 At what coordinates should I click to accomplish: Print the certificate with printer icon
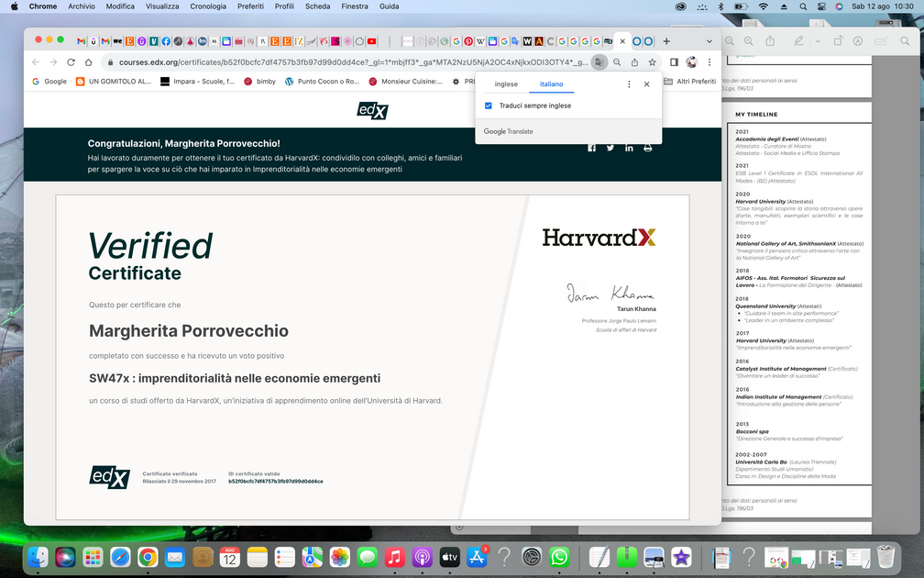[647, 148]
